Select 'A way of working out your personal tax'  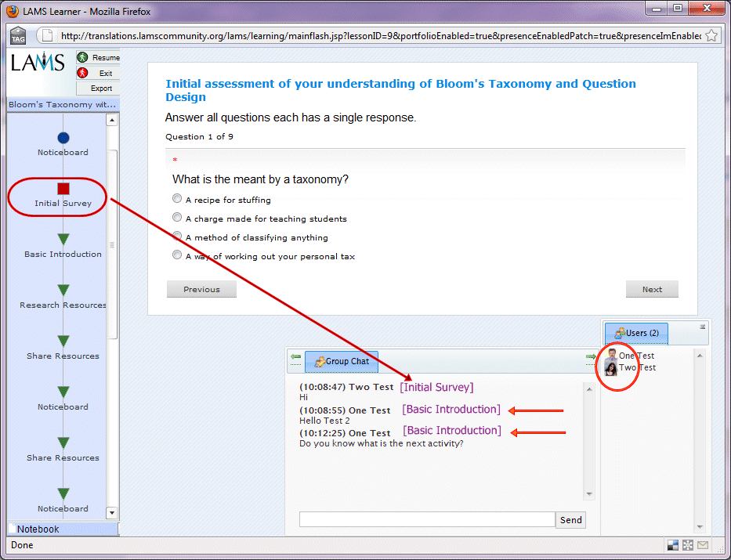click(x=177, y=255)
